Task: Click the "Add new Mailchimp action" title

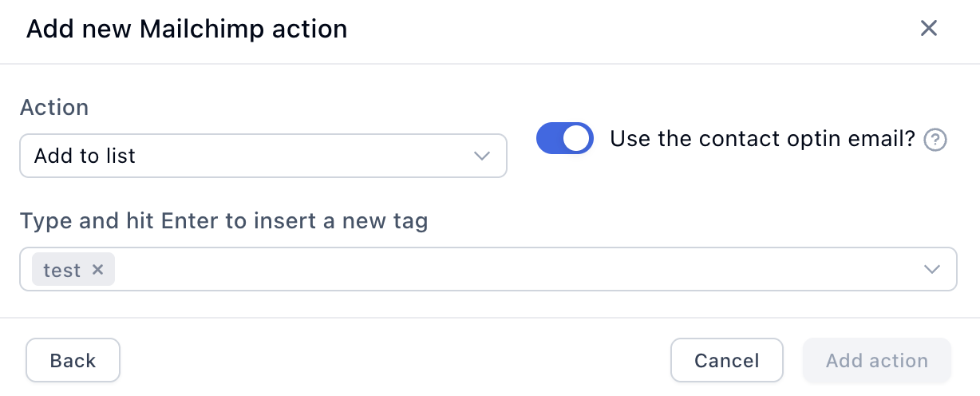Action: (187, 30)
